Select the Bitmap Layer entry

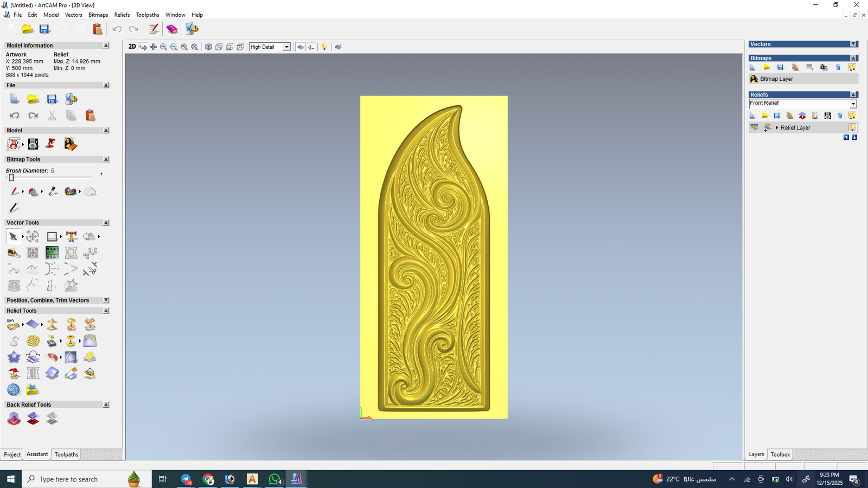pos(776,79)
